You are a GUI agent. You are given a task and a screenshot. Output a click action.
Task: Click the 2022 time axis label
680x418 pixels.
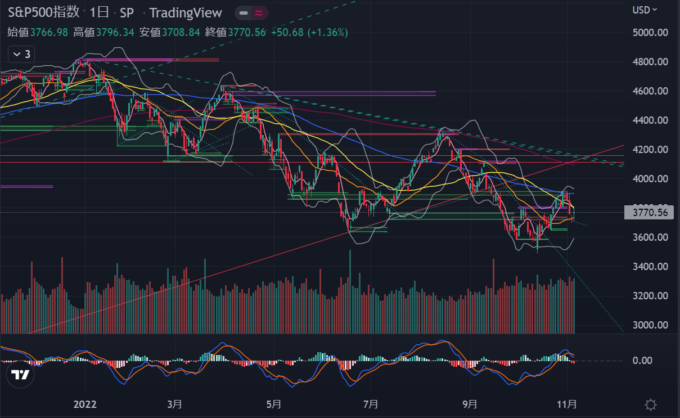[x=85, y=403]
